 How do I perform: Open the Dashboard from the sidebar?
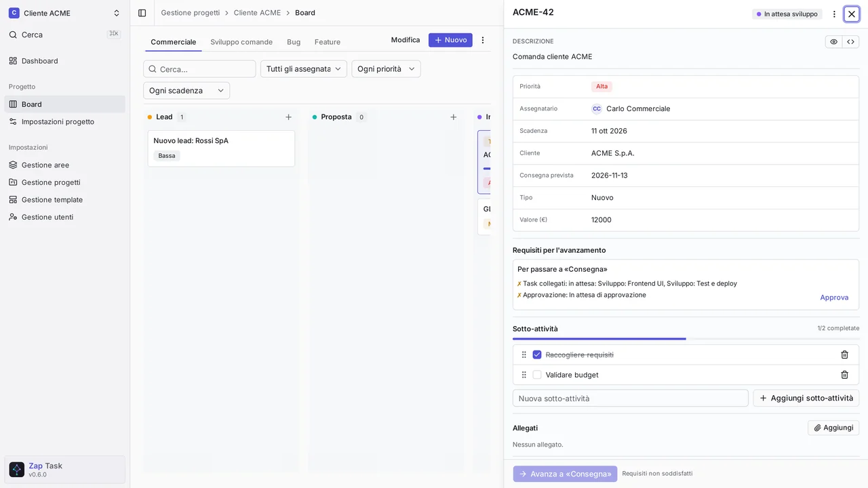pyautogui.click(x=64, y=61)
